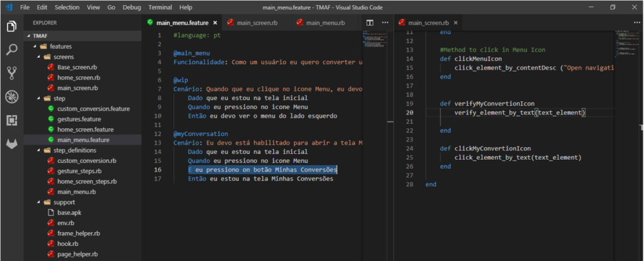Click def clickMenuIcon on line 14
The width and height of the screenshot is (644, 261).
click(470, 58)
